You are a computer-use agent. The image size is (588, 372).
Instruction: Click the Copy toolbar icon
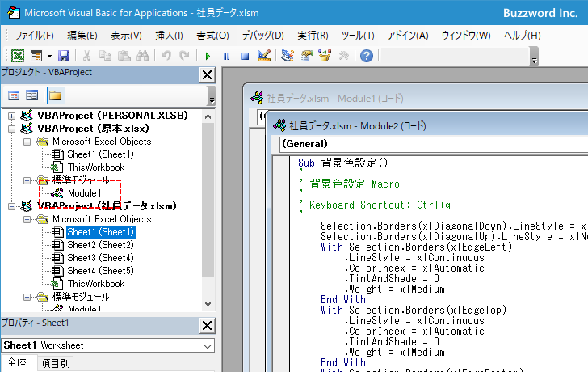click(x=105, y=56)
